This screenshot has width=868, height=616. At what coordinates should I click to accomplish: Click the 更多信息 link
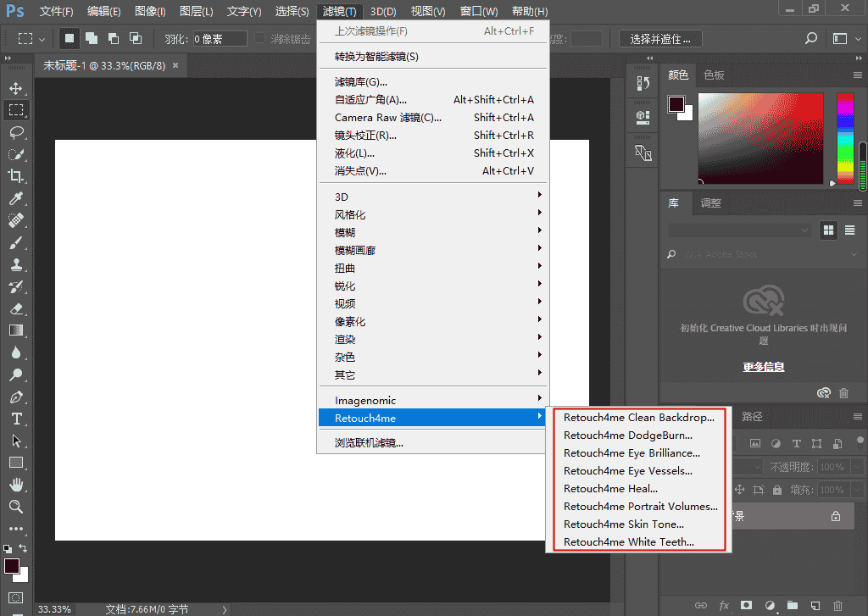(764, 367)
